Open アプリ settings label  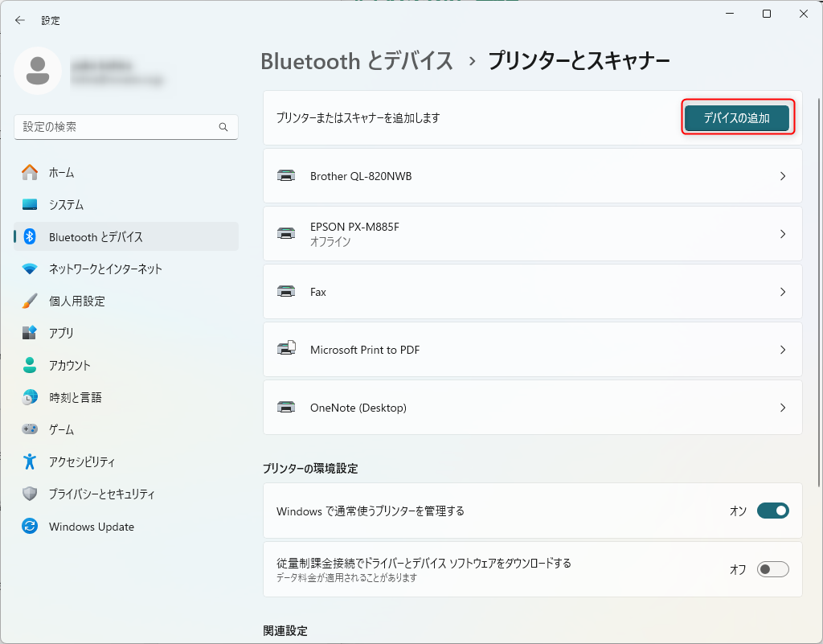[61, 334]
